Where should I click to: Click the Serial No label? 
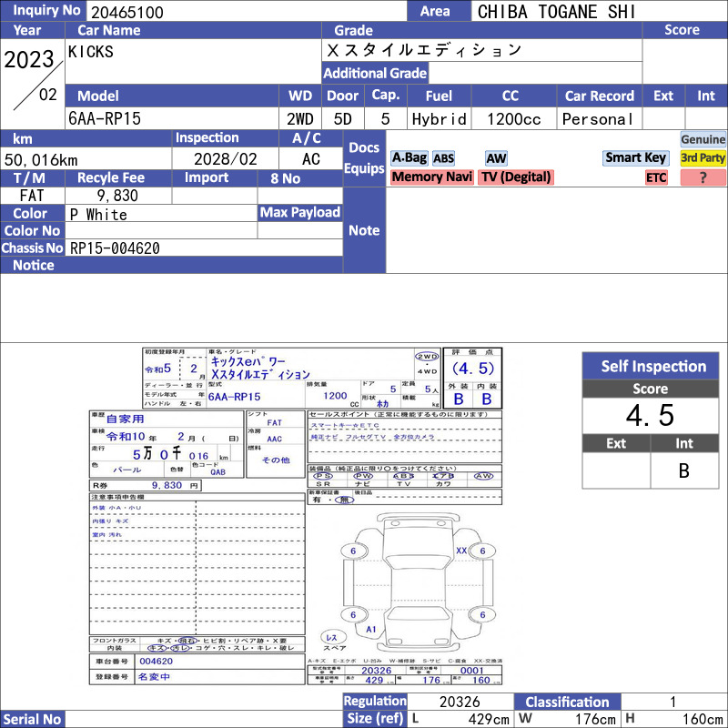tap(32, 719)
